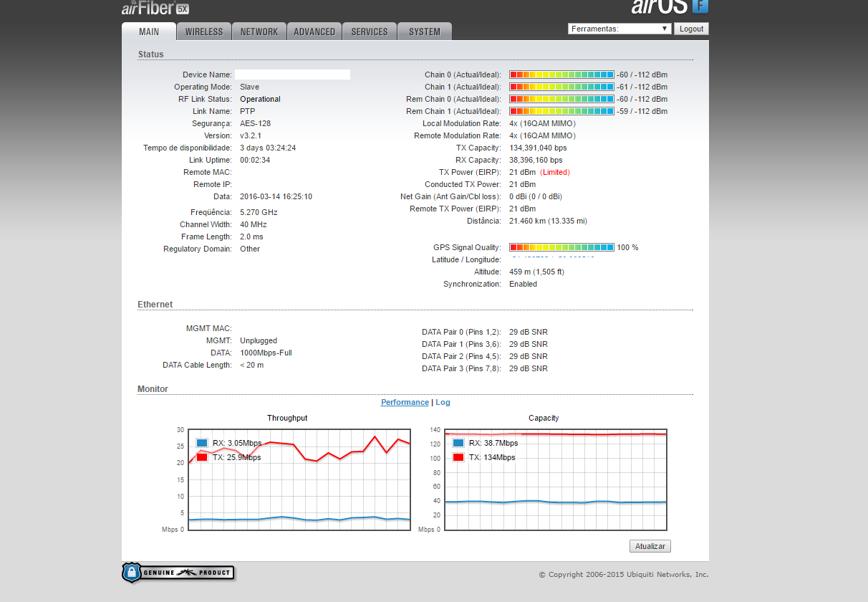
Task: Select the SERVICES tab
Action: 370,32
